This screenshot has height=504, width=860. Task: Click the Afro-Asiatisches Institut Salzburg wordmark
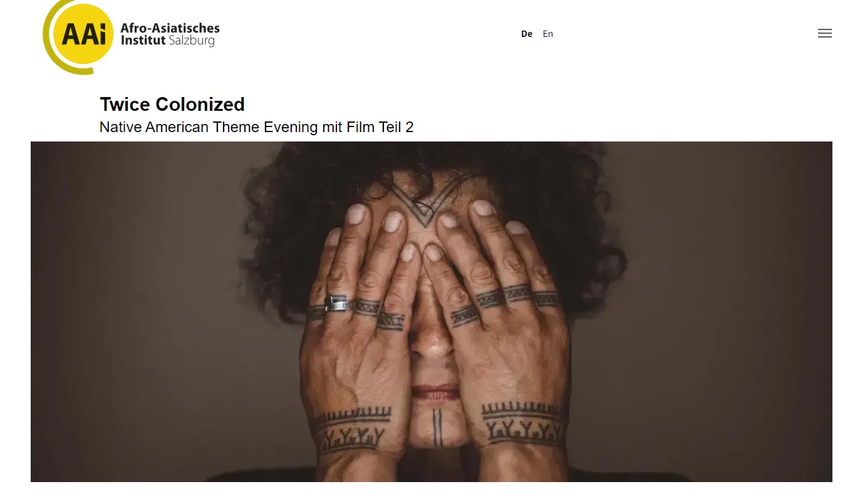(170, 34)
